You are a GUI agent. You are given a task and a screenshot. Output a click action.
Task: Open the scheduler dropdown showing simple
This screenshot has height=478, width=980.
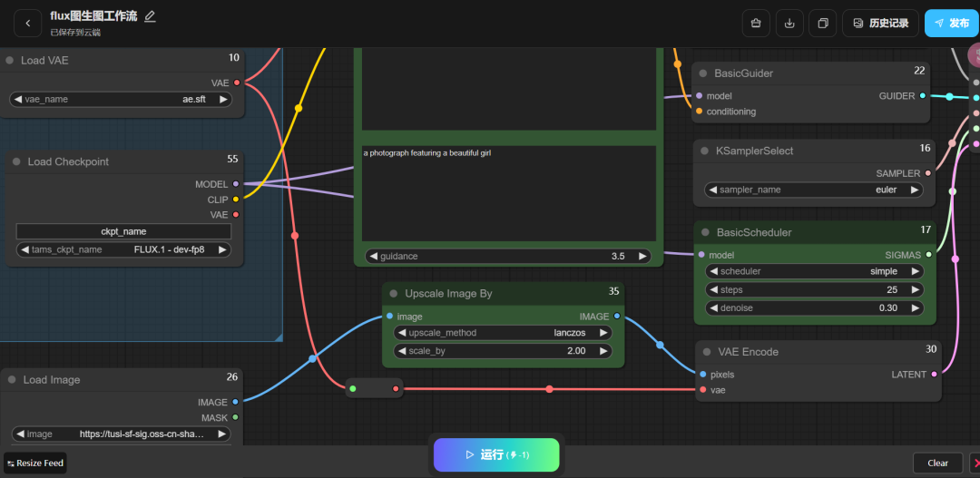click(x=814, y=271)
